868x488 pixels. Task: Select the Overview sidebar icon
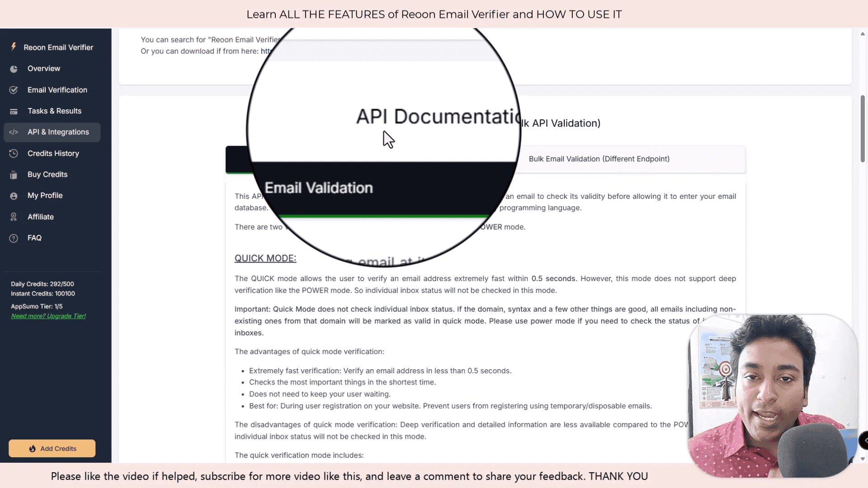(x=14, y=68)
